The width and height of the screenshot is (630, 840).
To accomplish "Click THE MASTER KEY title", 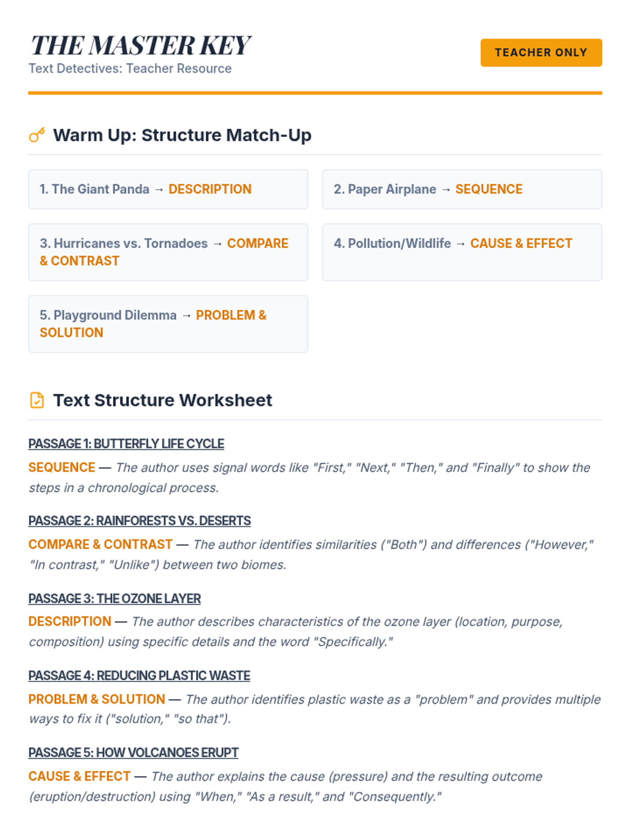I will pos(140,45).
